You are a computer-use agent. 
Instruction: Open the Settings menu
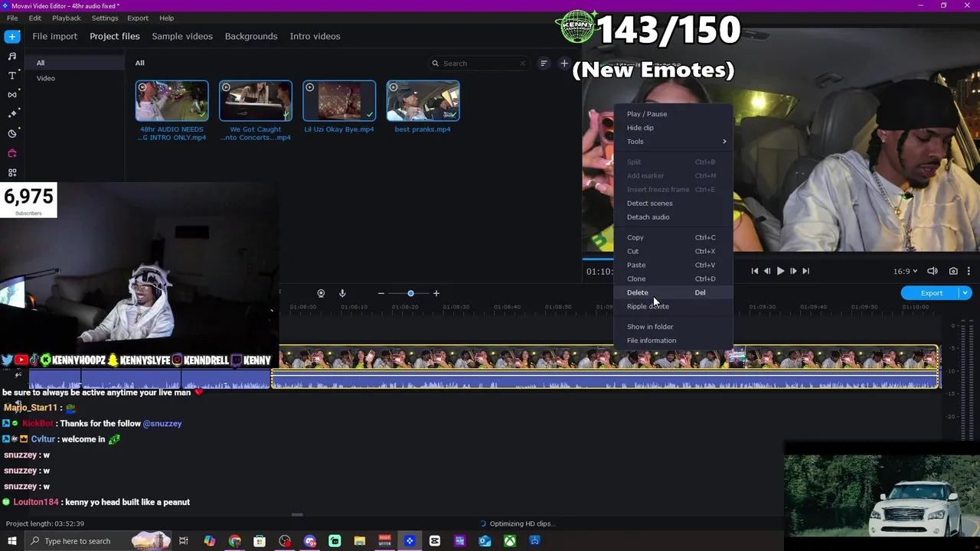coord(105,18)
